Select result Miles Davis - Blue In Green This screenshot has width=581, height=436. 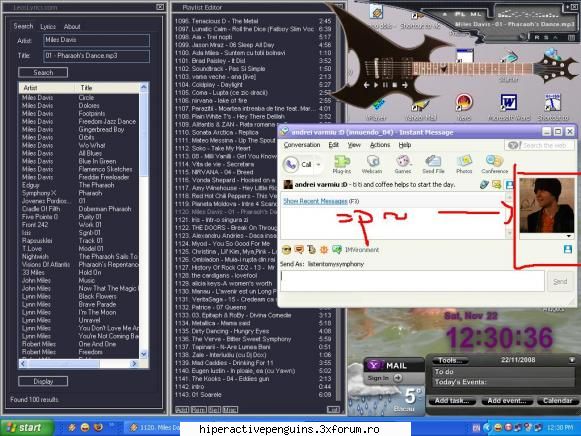(x=79, y=161)
